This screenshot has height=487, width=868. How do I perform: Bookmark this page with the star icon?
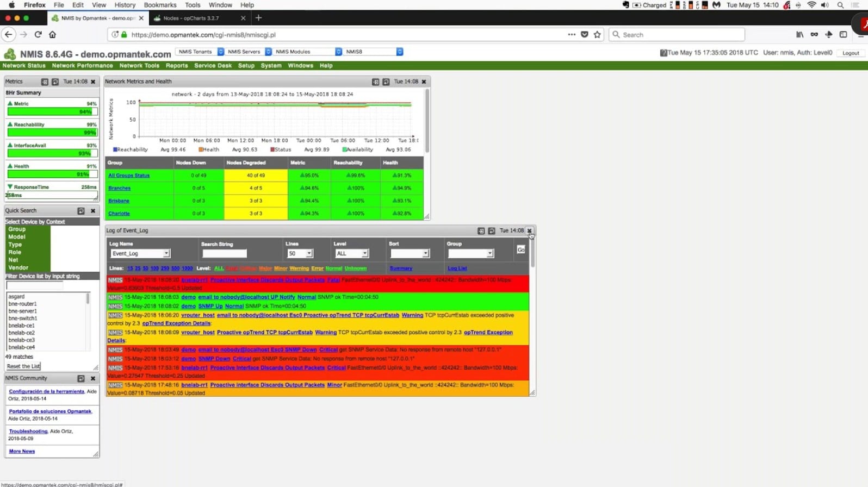(x=597, y=34)
